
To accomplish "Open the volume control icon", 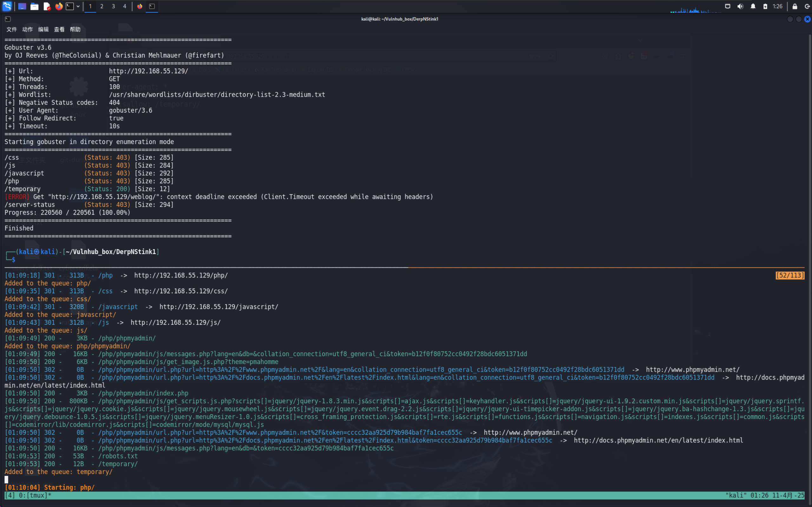I will click(x=740, y=6).
